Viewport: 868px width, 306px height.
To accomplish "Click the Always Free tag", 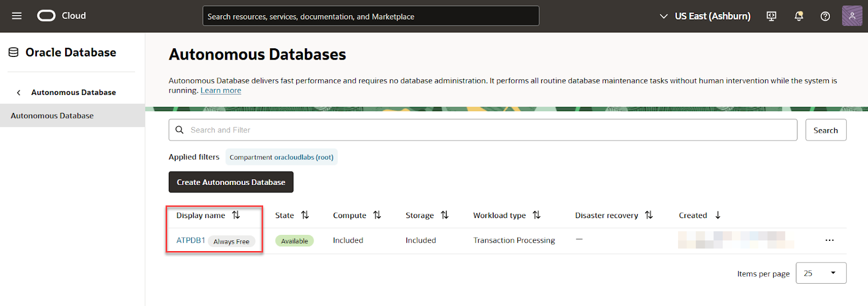I will point(232,241).
